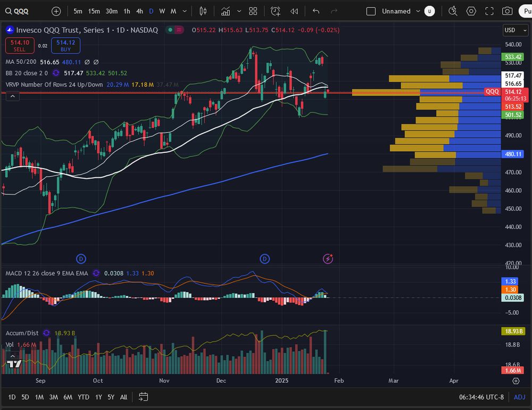Open chart settings hexagon icon

point(471,11)
